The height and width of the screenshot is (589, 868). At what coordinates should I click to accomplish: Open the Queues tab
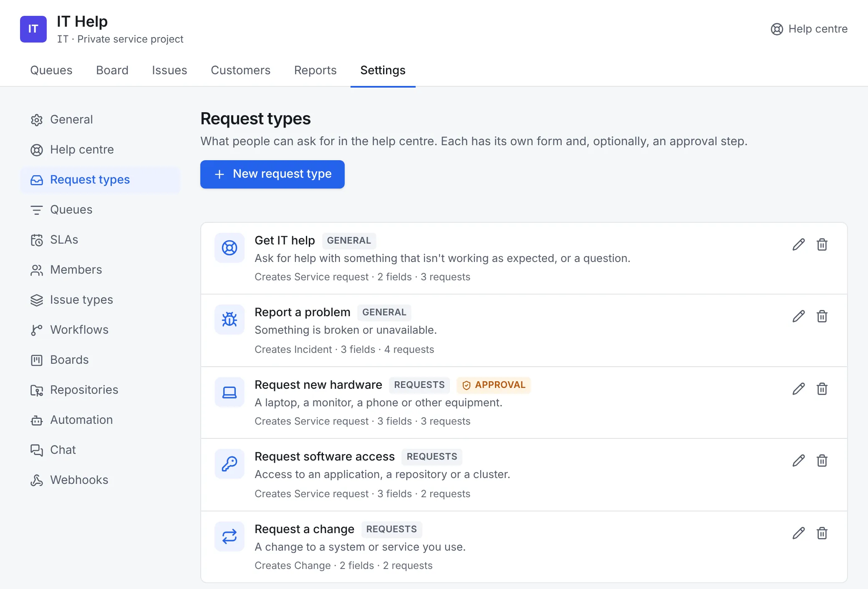pyautogui.click(x=51, y=70)
